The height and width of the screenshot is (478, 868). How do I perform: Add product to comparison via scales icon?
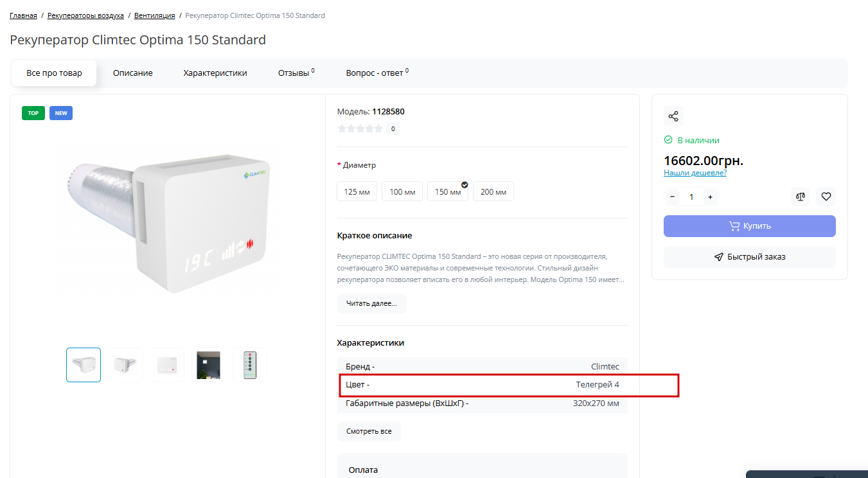800,197
